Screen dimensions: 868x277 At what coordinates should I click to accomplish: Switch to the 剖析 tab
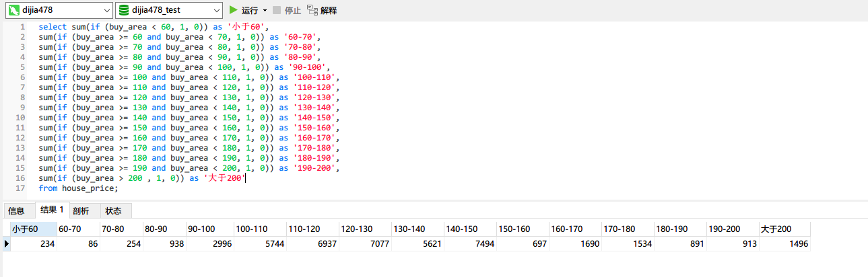coord(80,210)
